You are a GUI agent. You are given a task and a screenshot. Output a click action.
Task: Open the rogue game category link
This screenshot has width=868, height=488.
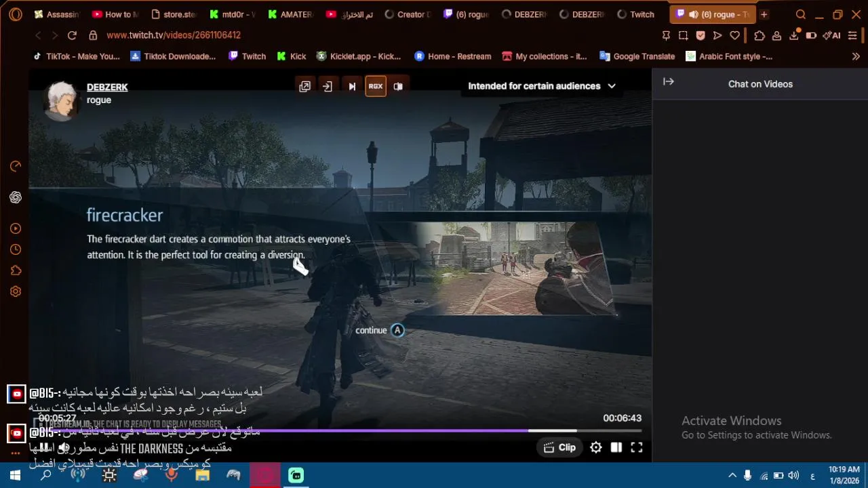coord(99,100)
